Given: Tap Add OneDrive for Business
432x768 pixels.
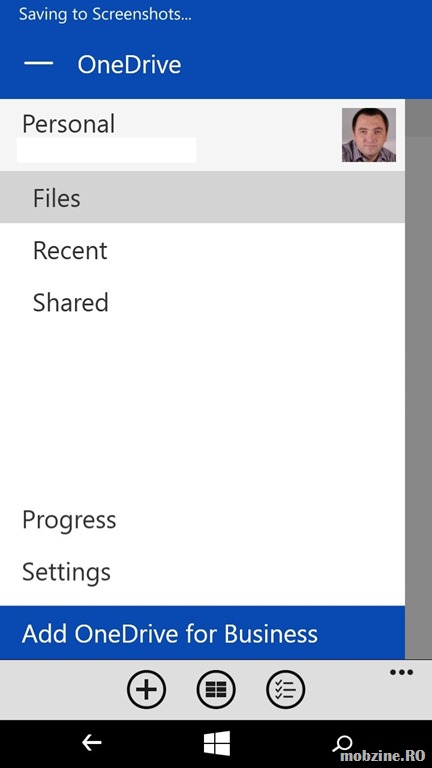Looking at the screenshot, I should point(202,633).
